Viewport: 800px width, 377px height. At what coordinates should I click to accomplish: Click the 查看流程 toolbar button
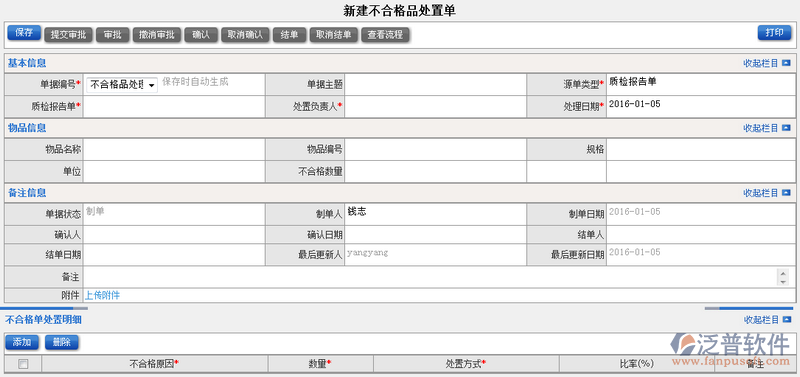click(385, 35)
